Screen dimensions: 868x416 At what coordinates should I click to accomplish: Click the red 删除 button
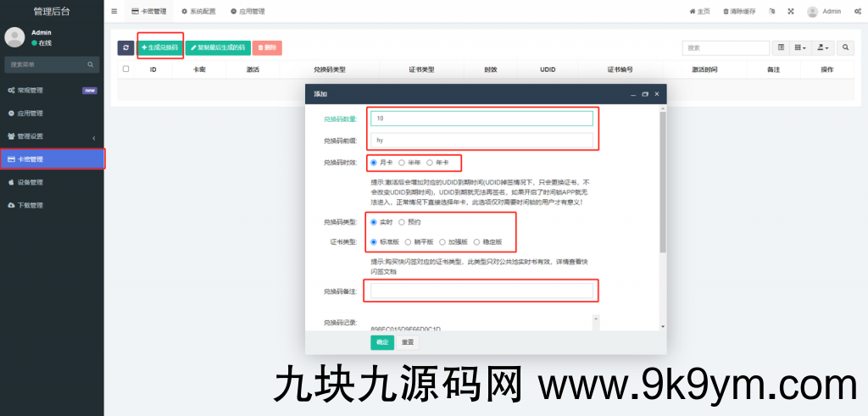coord(267,48)
